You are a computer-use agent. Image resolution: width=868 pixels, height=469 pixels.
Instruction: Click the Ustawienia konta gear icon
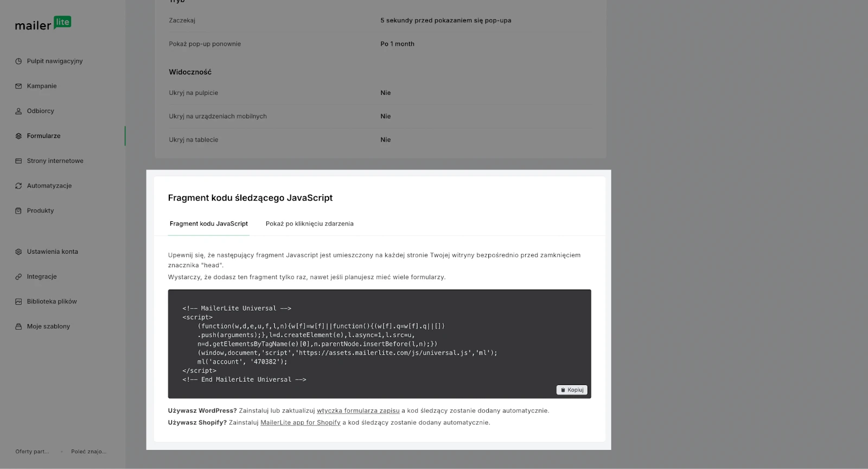[x=18, y=252]
